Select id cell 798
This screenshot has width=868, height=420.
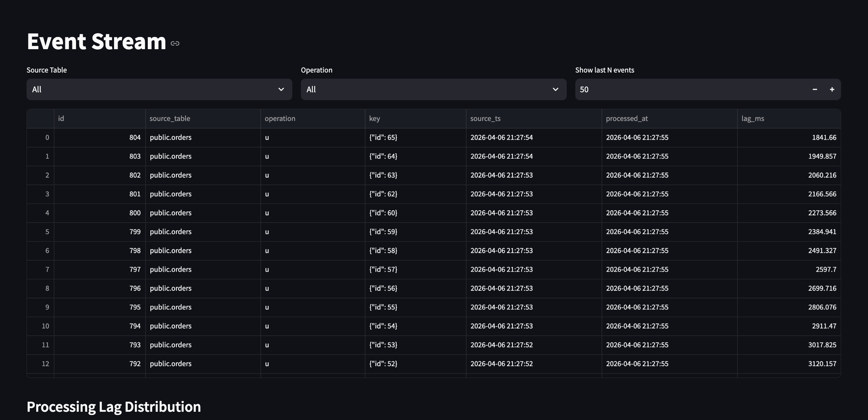(100, 251)
